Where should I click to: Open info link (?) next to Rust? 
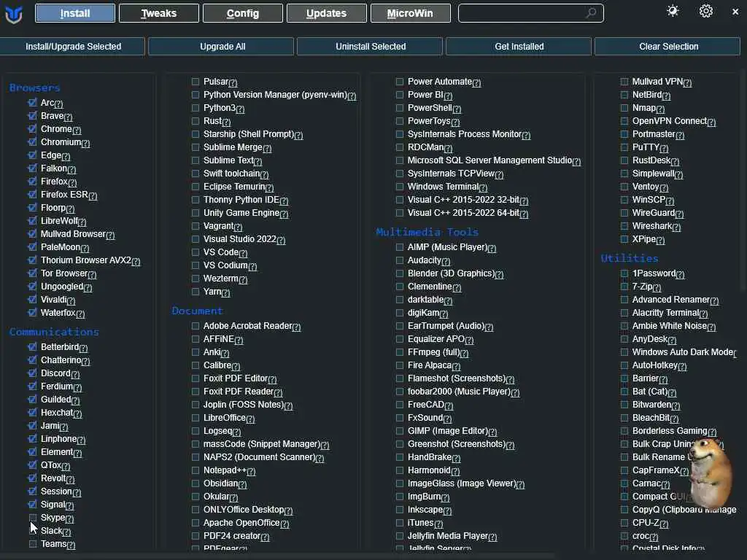coord(226,122)
